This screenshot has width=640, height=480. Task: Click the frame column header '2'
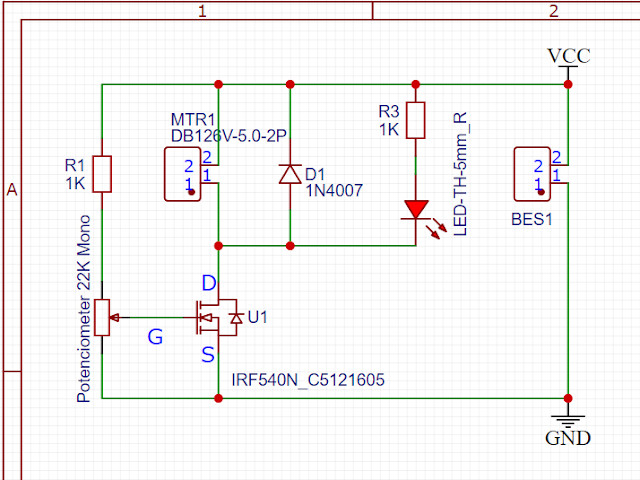click(553, 11)
